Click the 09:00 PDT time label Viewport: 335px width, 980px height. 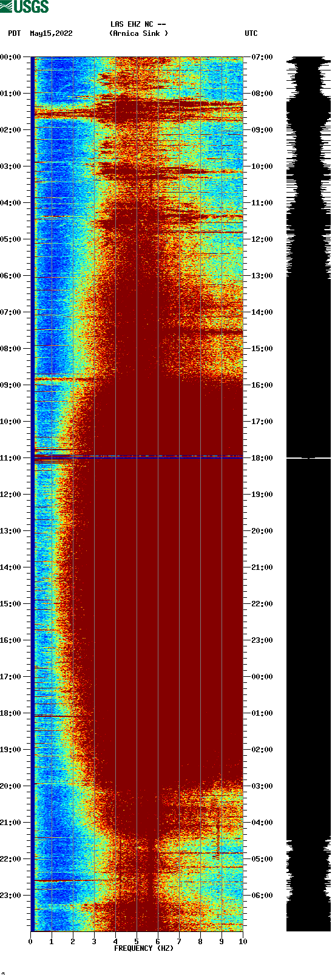click(11, 385)
